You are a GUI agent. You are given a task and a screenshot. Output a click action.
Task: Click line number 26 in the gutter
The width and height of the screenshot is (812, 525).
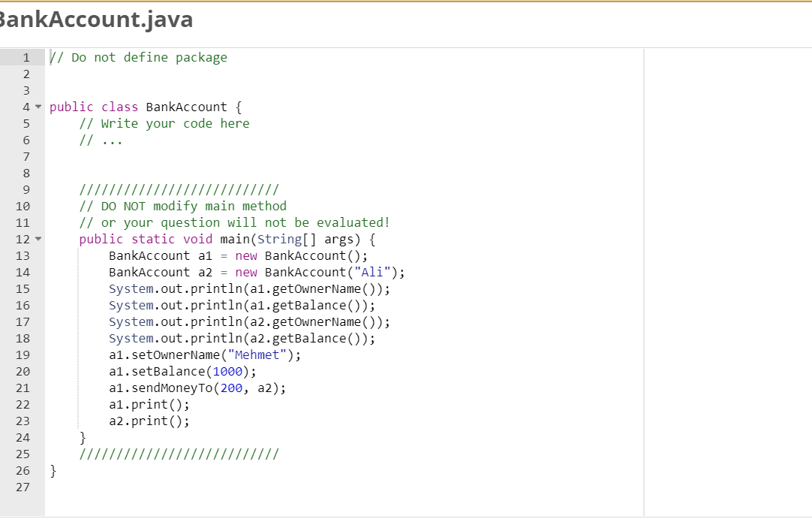23,470
